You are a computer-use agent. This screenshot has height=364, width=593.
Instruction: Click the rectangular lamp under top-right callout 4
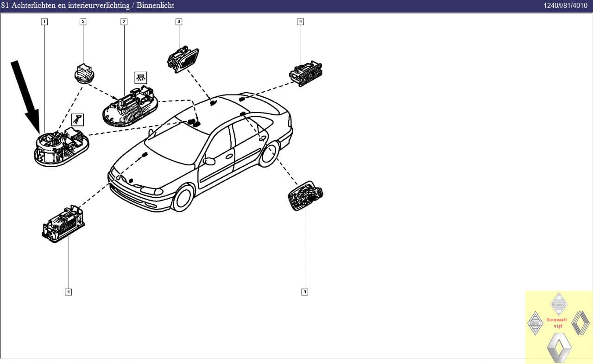(306, 73)
